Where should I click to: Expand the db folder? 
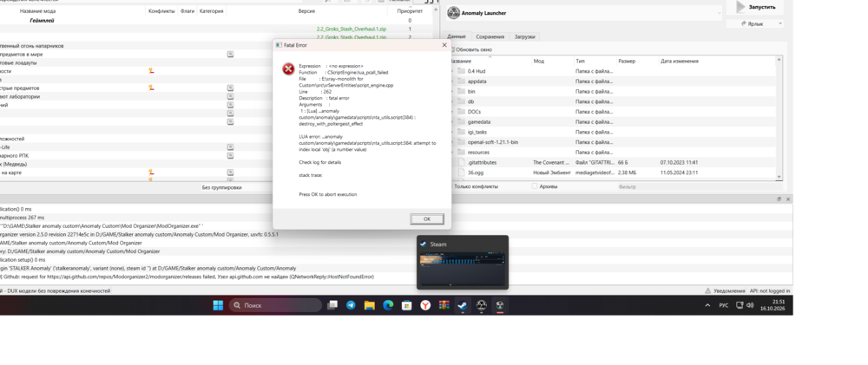click(x=451, y=101)
